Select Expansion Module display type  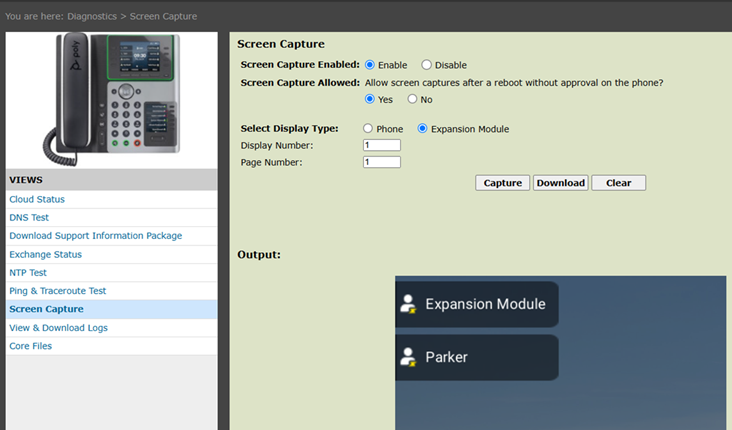(422, 128)
